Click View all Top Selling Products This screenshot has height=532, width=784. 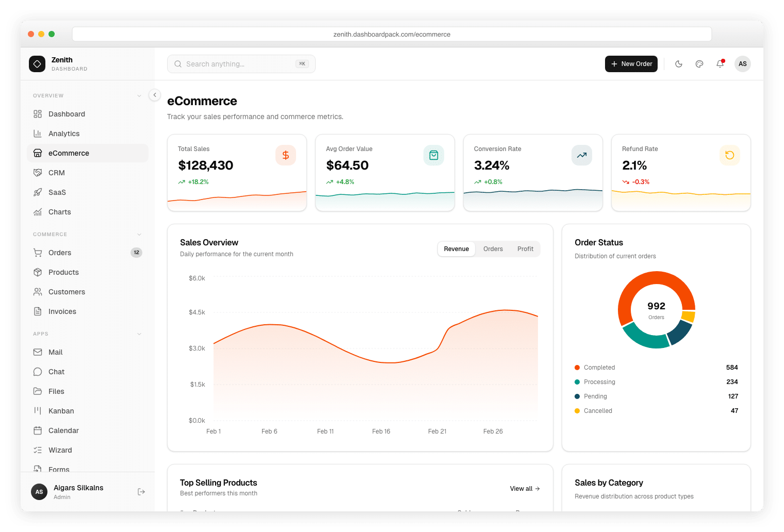click(x=524, y=488)
